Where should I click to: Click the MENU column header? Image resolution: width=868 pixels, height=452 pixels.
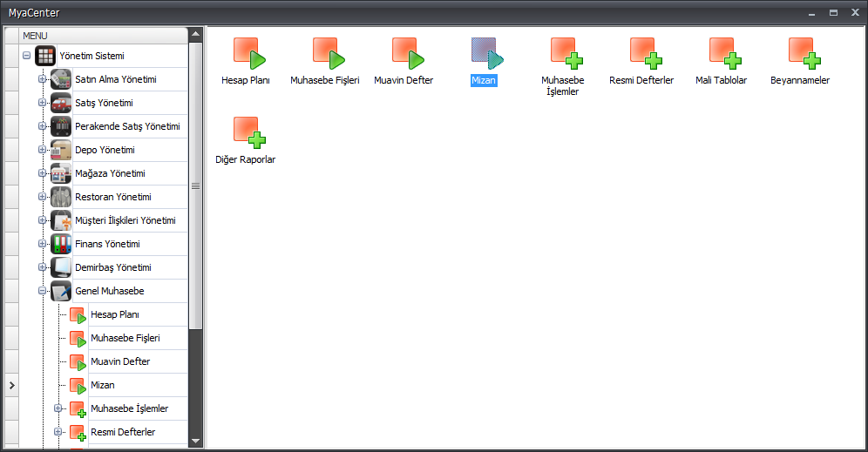(x=104, y=36)
